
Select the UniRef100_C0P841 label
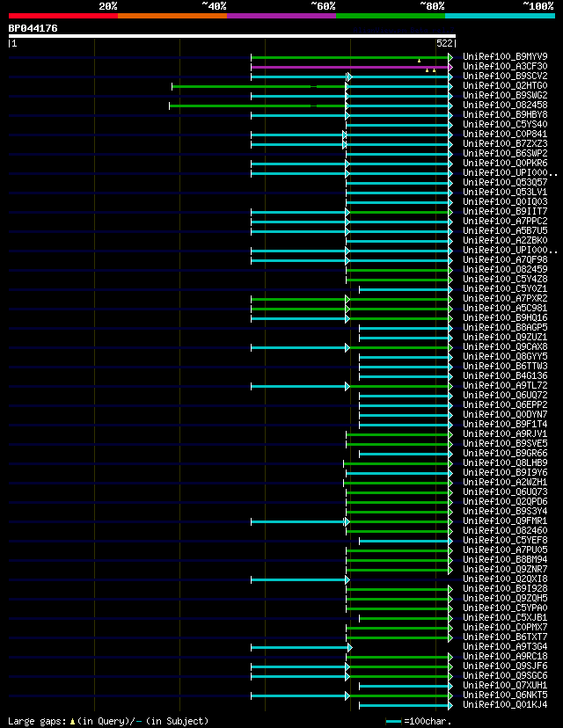coord(505,135)
